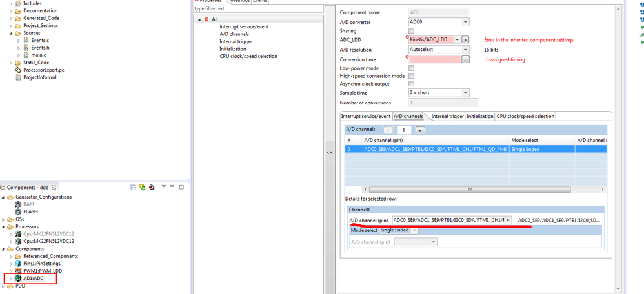Select the PDD folder in Components tree
The width and height of the screenshot is (644, 294).
(20, 286)
